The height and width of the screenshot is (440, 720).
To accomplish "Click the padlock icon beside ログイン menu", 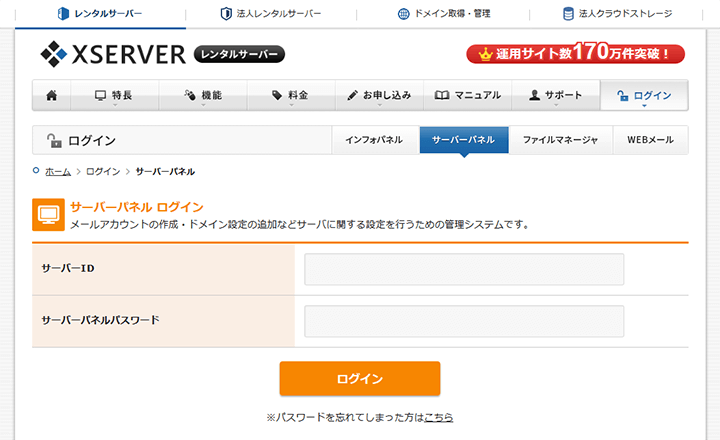I will (x=622, y=95).
